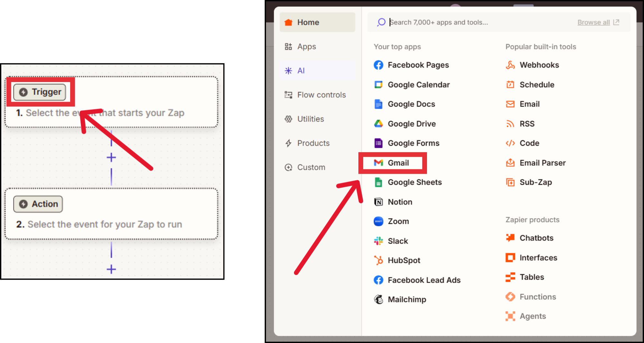Open the Utilities category

pos(317,119)
